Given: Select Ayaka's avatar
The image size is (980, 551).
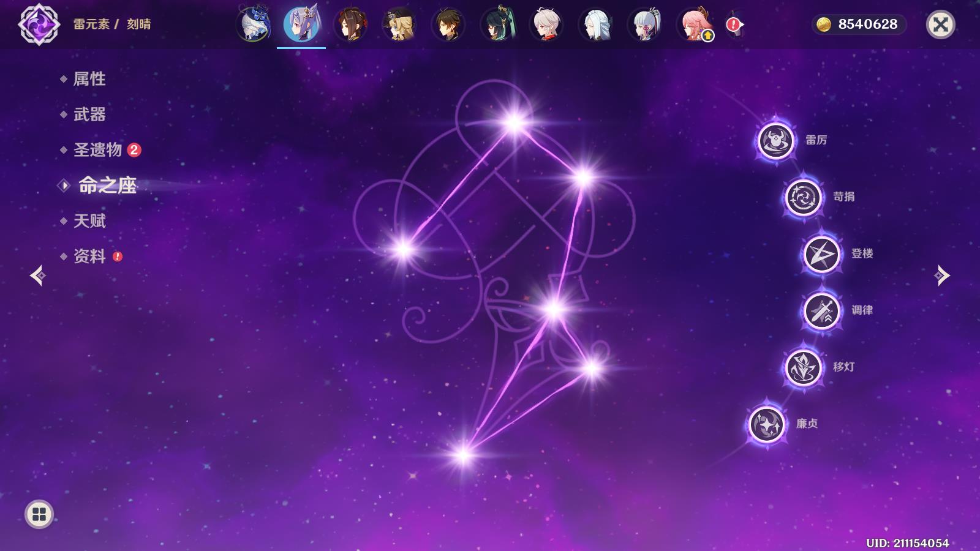Looking at the screenshot, I should coord(644,24).
